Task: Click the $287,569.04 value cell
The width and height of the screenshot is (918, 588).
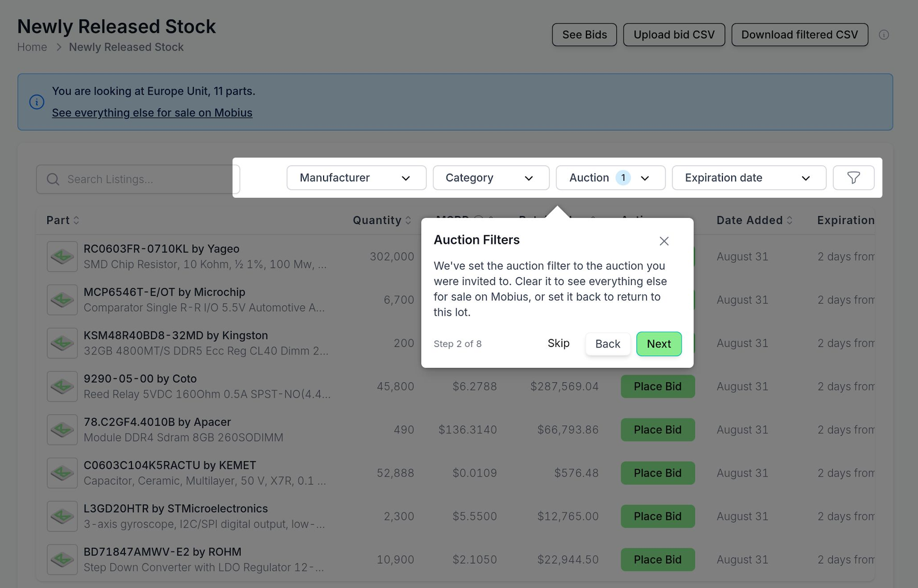Action: [x=565, y=387]
